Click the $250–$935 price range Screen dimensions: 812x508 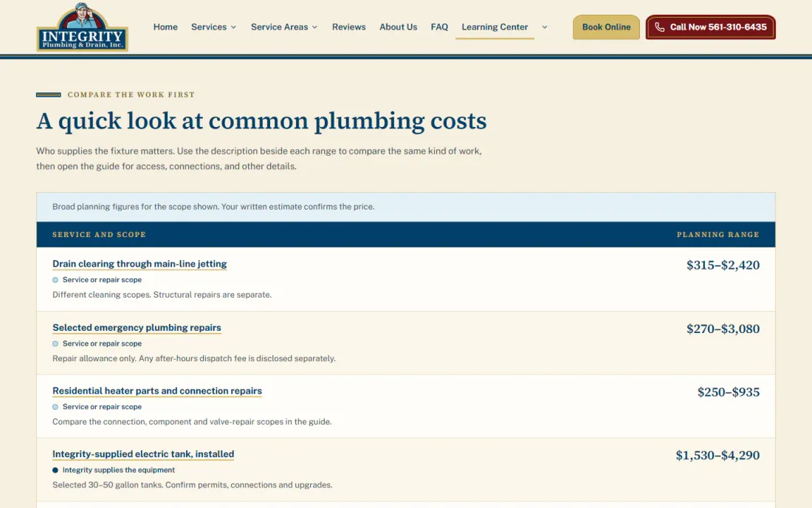tap(728, 392)
